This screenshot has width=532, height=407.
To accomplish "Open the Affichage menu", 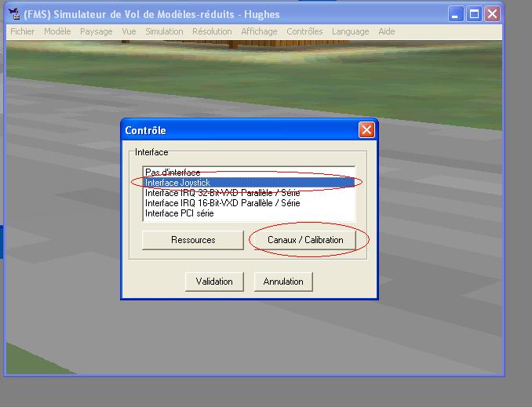I will click(x=259, y=31).
